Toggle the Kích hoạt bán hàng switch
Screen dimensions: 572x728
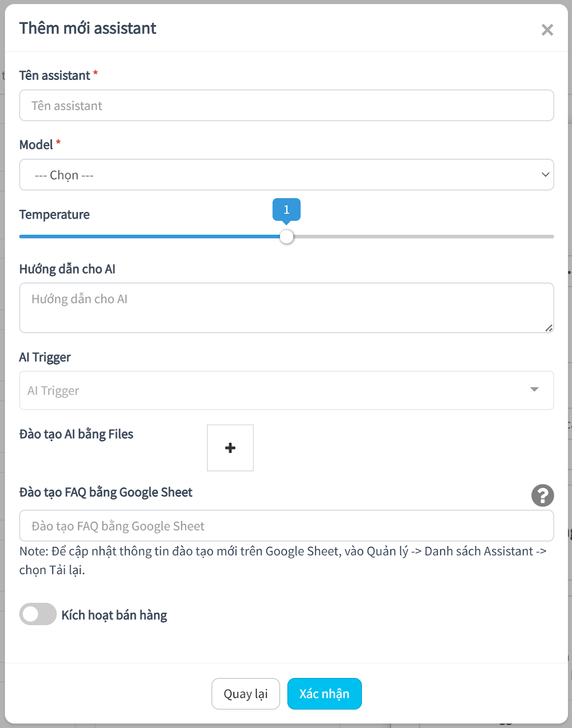pyautogui.click(x=38, y=614)
